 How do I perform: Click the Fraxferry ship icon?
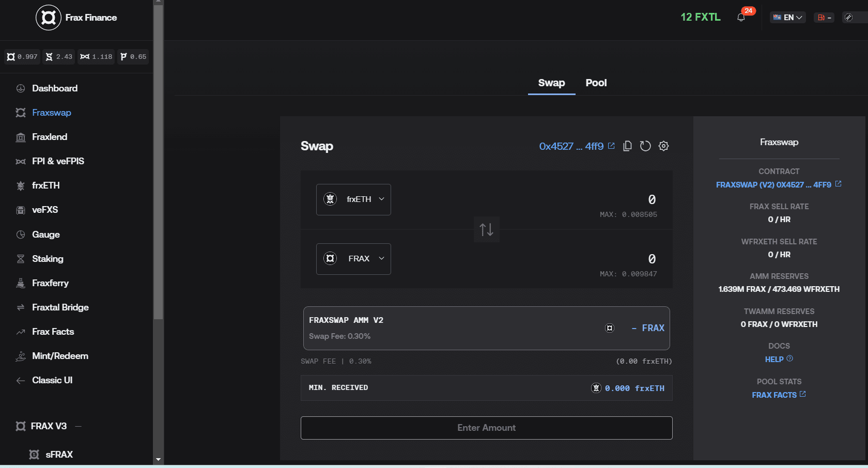pyautogui.click(x=21, y=283)
